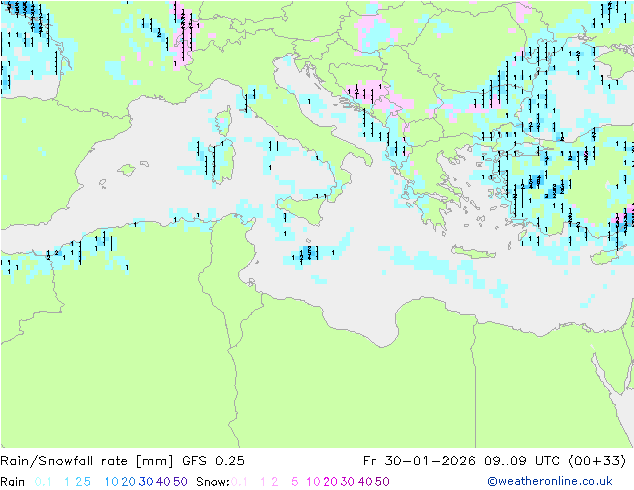Image resolution: width=634 pixels, height=490 pixels.
Task: Click the Rain legend value 50
Action: pos(180,482)
